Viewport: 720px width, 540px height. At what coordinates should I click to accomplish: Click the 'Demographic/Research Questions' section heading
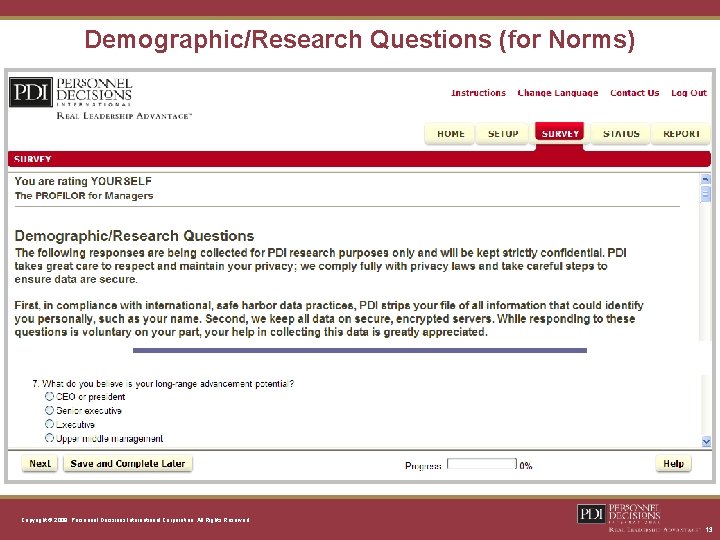pyautogui.click(x=134, y=236)
